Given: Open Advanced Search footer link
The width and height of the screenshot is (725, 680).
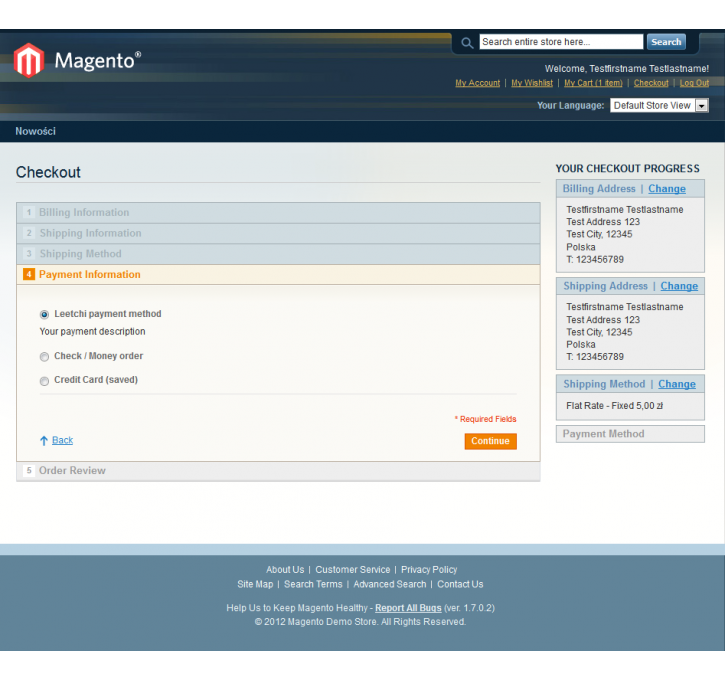Looking at the screenshot, I should [390, 584].
